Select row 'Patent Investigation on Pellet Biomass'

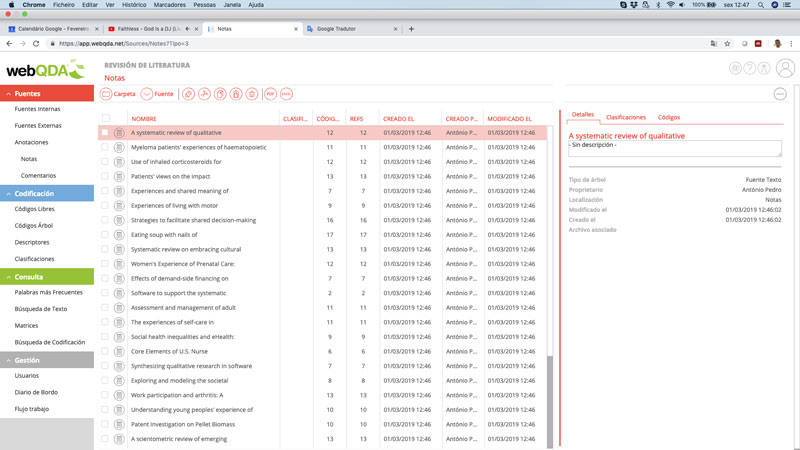(322, 424)
